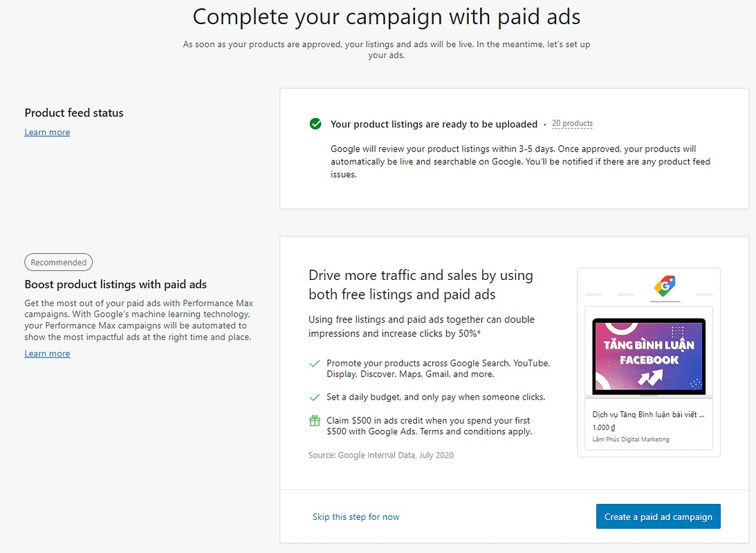Click Your product listings are ready heading

point(434,124)
